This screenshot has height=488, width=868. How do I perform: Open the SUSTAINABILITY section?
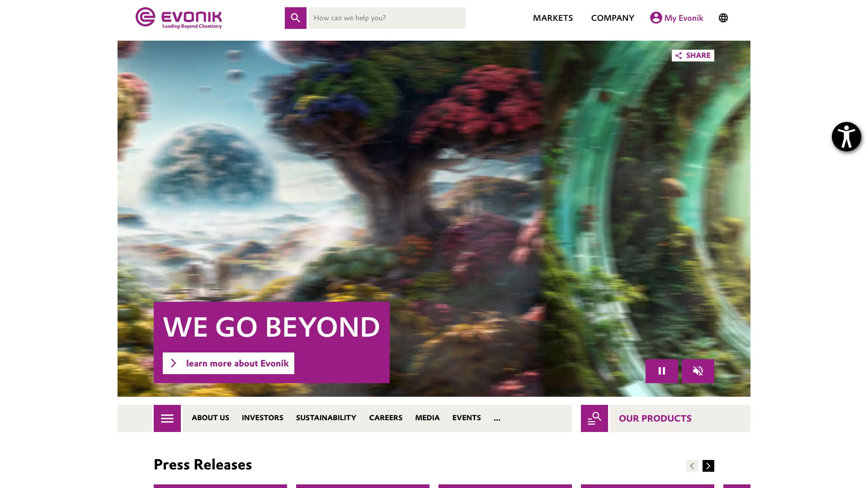tap(326, 418)
